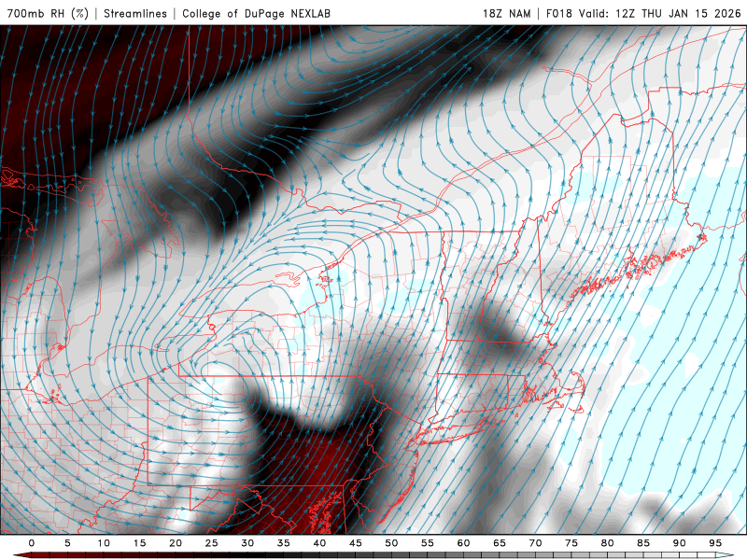Click the '75' colorbar label
Image resolution: width=747 pixels, height=560 pixels.
click(x=571, y=543)
